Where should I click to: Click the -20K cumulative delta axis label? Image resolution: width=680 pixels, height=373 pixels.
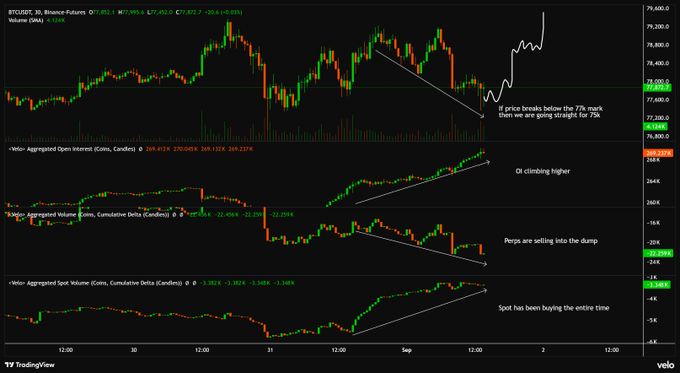tap(653, 242)
